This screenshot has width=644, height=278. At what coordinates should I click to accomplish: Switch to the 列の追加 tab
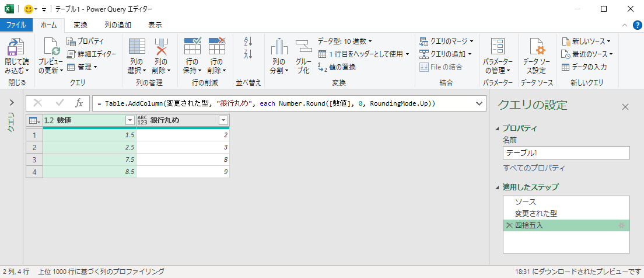[118, 25]
